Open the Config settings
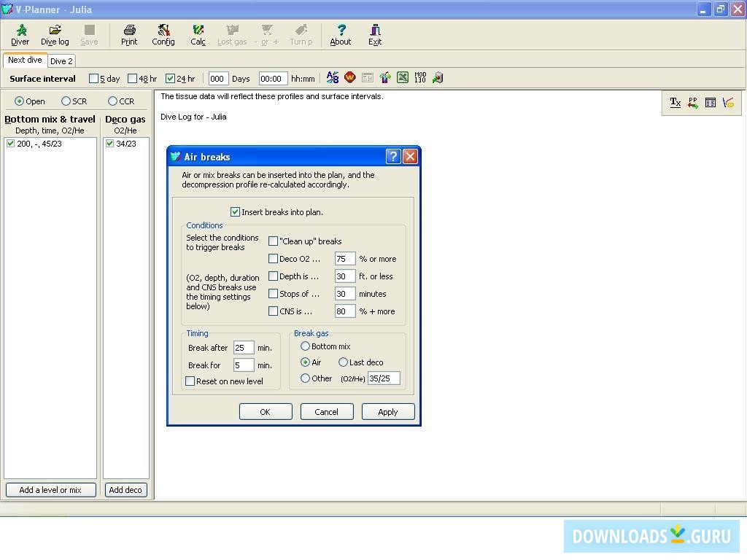The width and height of the screenshot is (747, 560). (x=163, y=34)
